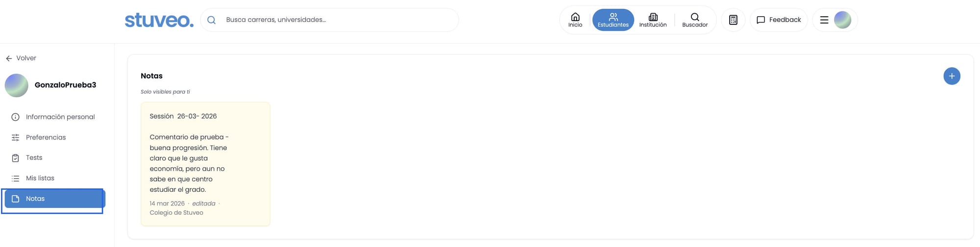Viewport: 980px width, 247px height.
Task: Click the stuveo logo
Action: point(159,20)
